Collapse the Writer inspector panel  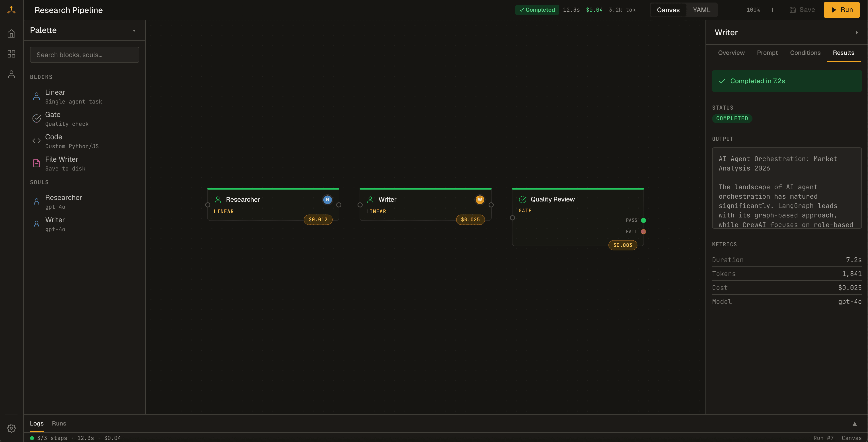[857, 32]
